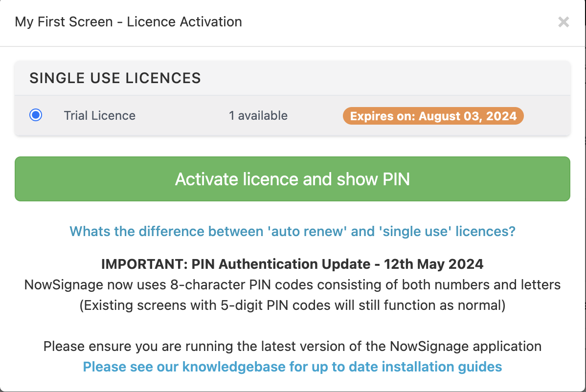Click the Licence Activation dialog title
The height and width of the screenshot is (392, 586).
[x=128, y=22]
